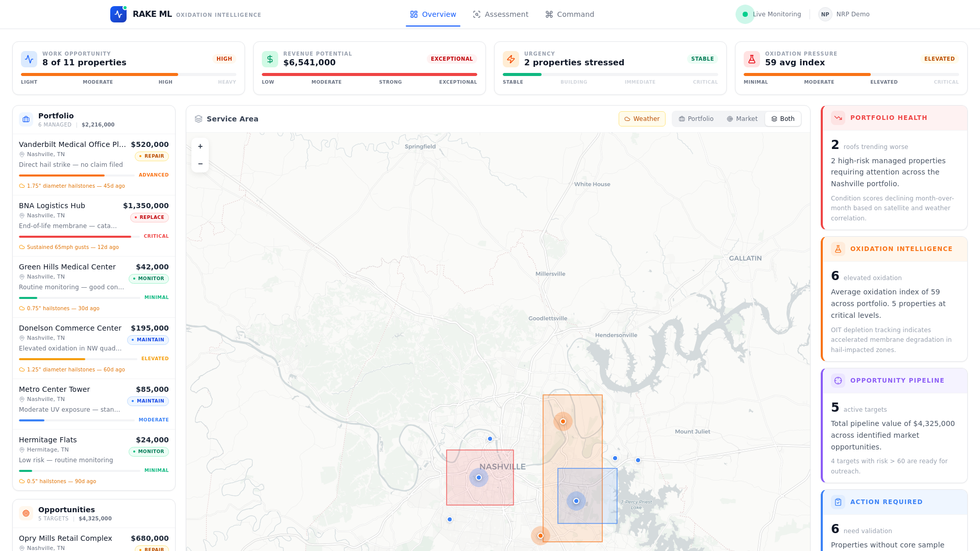Click the Opportunities target icon
The width and height of the screenshot is (980, 551).
pyautogui.click(x=26, y=513)
